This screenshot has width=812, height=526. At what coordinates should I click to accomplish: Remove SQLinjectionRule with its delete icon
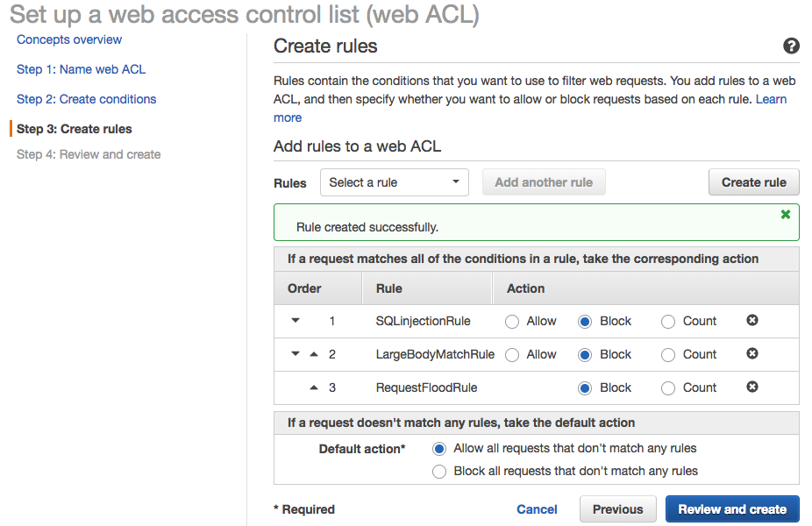pos(752,321)
